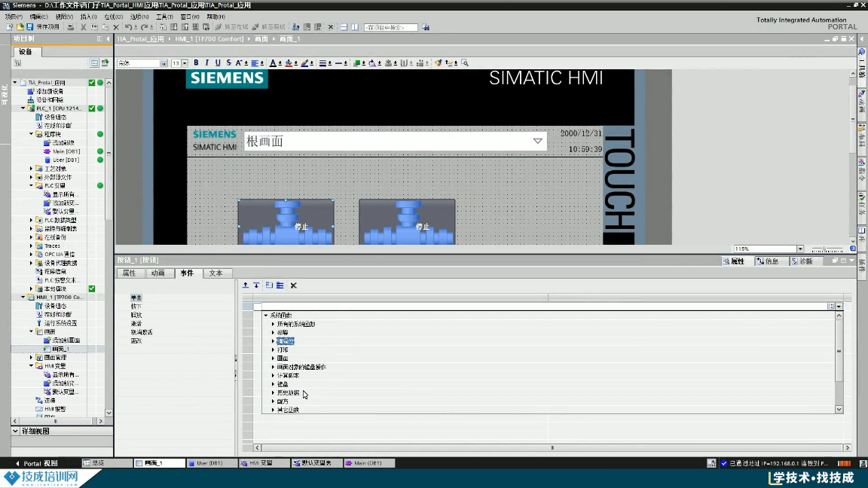Viewport: 868px width, 488px height.
Task: Click the main toolbar delete X icon
Action: (x=331, y=27)
